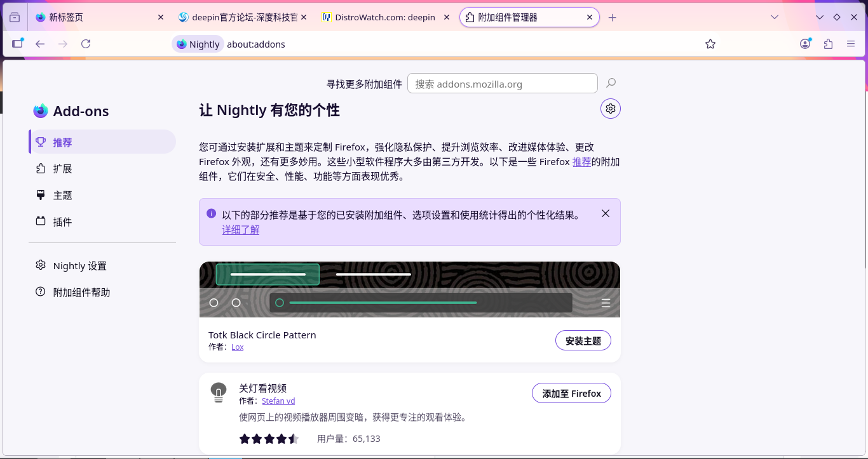Image resolution: width=868 pixels, height=459 pixels.
Task: Open 附加组件帮助 in the sidebar
Action: coord(102,292)
